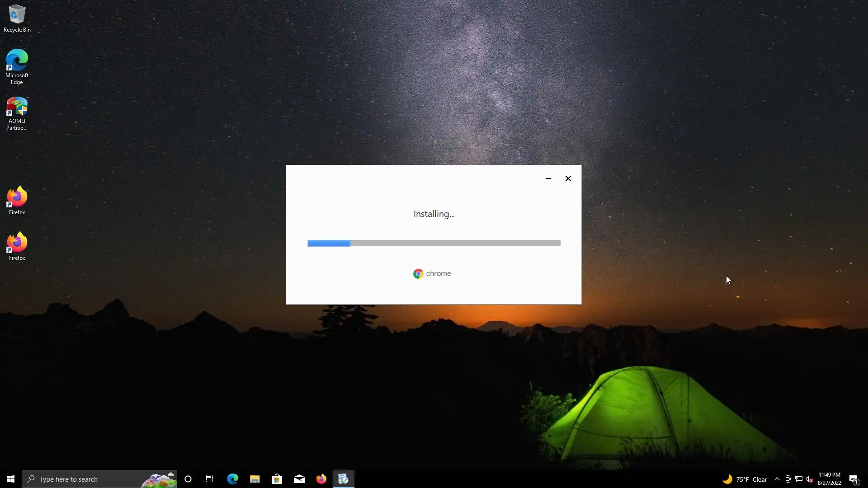Click Microsoft Edge in the taskbar

(232, 479)
